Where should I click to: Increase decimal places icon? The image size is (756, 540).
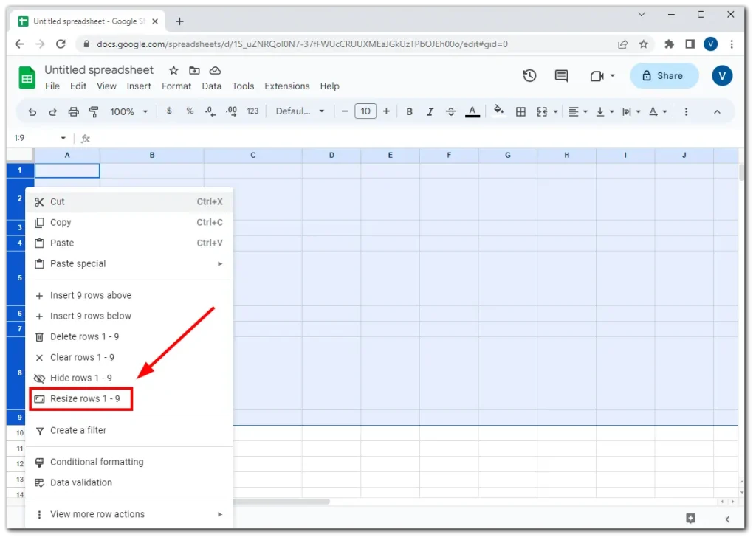coord(231,111)
